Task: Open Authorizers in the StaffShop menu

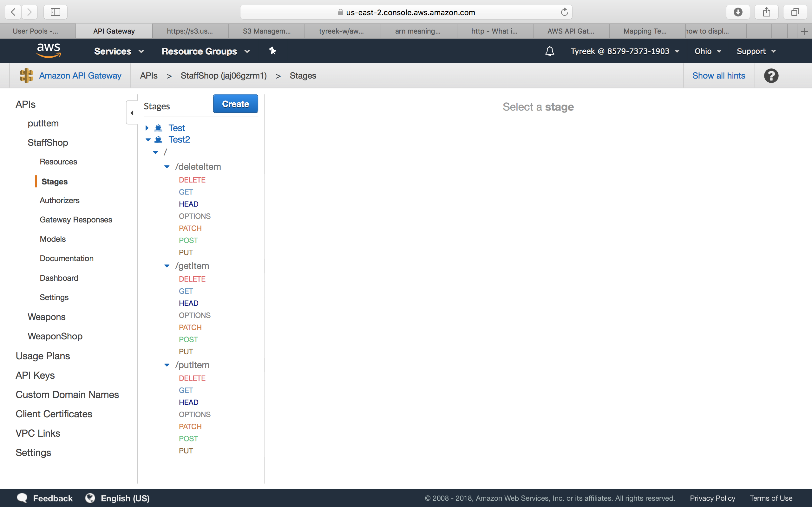Action: click(59, 201)
